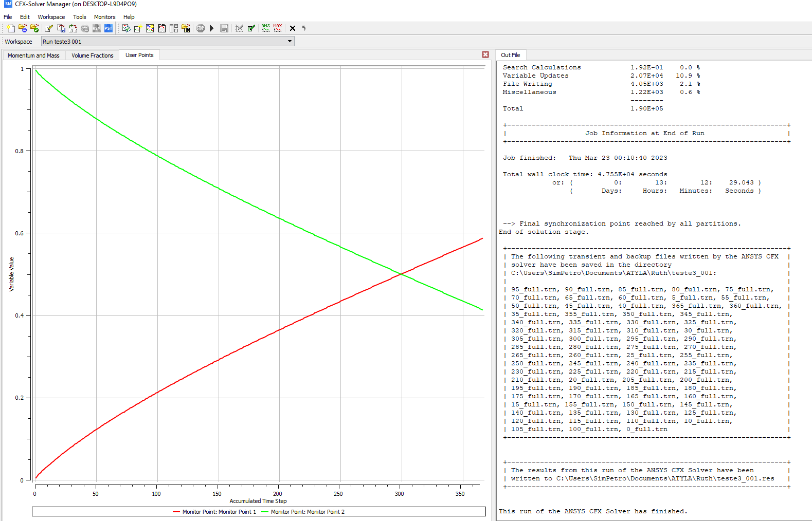This screenshot has width=812, height=521.
Task: Click CFX-Solver Manager title bar icon
Action: coord(8,4)
